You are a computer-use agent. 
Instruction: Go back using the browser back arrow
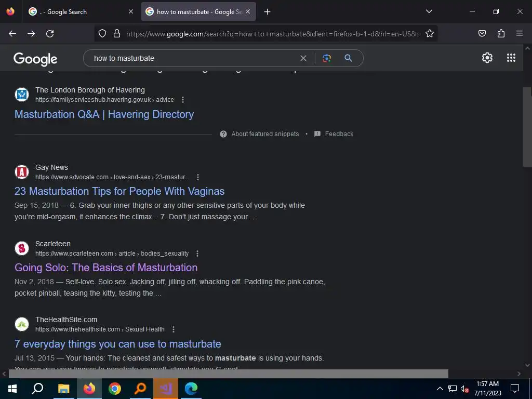[x=12, y=34]
